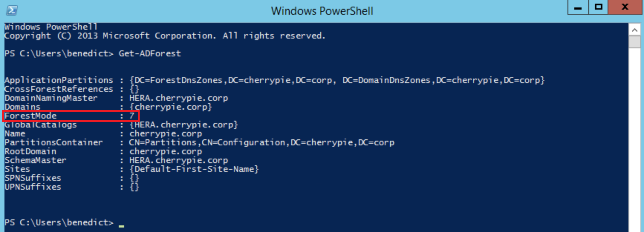The width and height of the screenshot is (644, 232).
Task: Click the DomainNamingMaster value HERA.cherrypie.corp
Action: 178,98
